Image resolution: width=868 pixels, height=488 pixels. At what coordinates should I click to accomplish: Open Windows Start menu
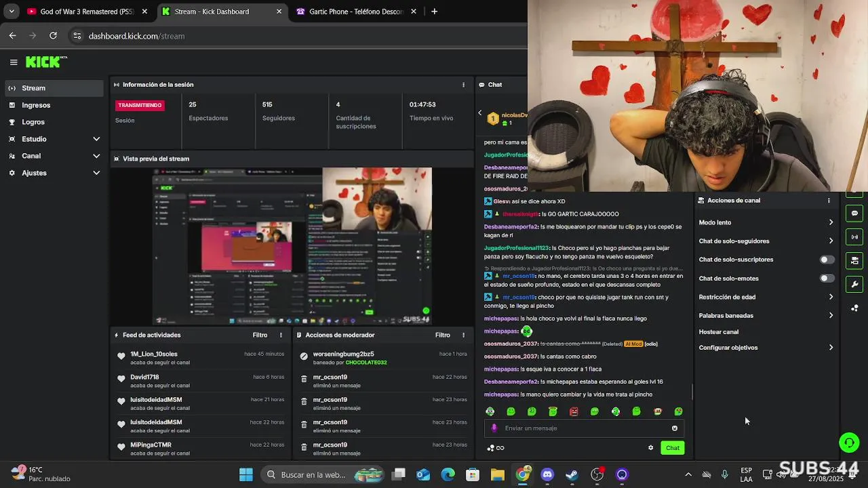tap(246, 474)
